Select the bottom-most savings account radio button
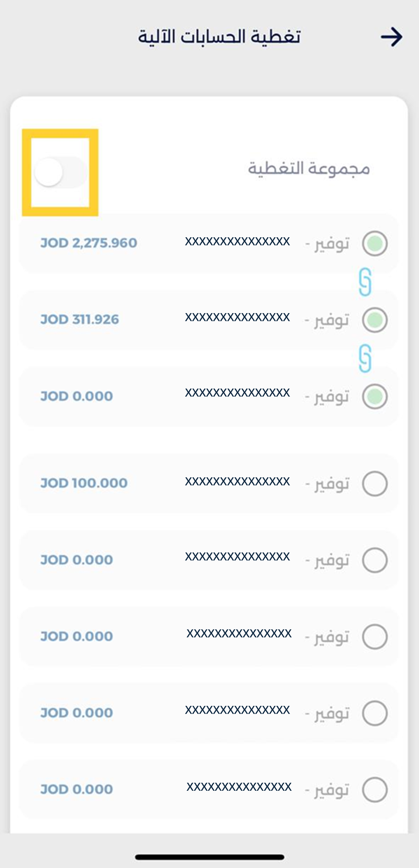 [x=375, y=790]
